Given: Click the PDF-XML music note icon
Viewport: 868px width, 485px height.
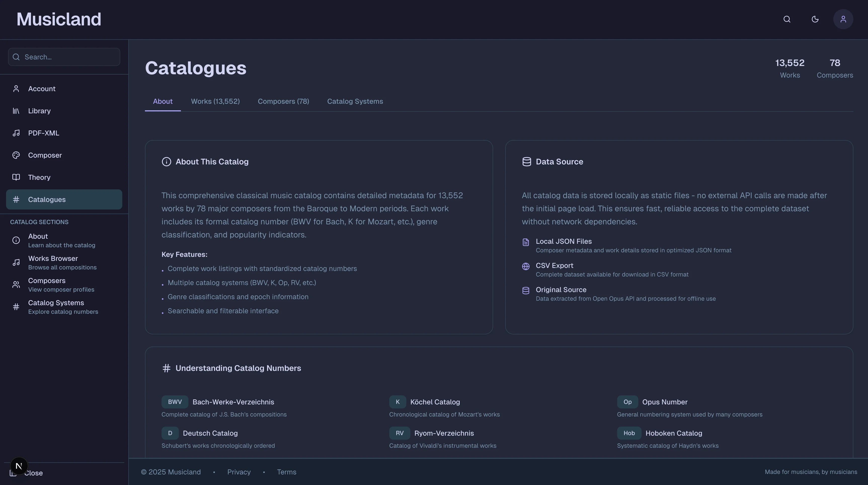Looking at the screenshot, I should (16, 133).
